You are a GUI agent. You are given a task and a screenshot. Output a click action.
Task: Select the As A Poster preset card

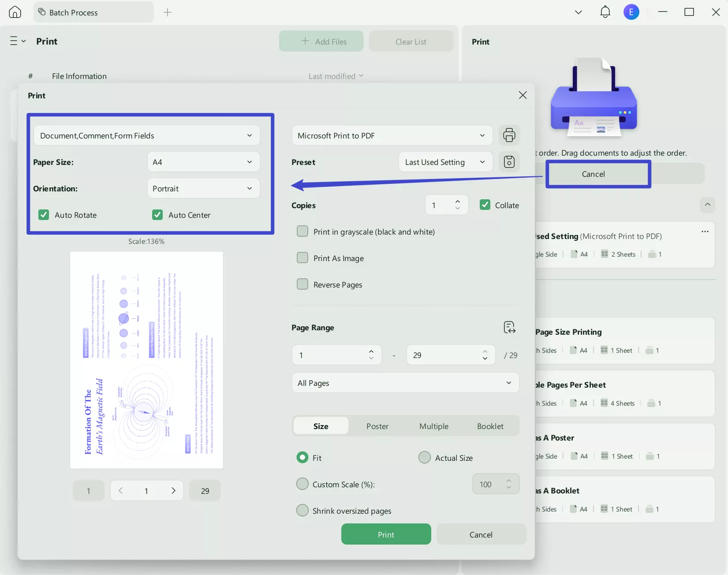coord(625,446)
